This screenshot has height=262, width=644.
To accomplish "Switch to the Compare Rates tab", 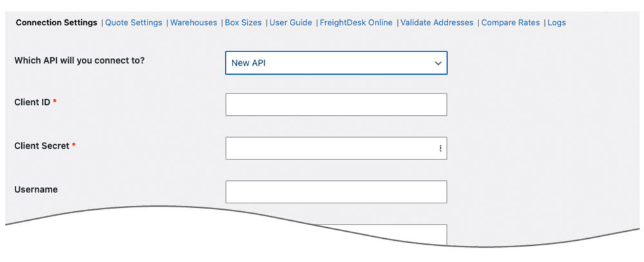I will [x=511, y=23].
